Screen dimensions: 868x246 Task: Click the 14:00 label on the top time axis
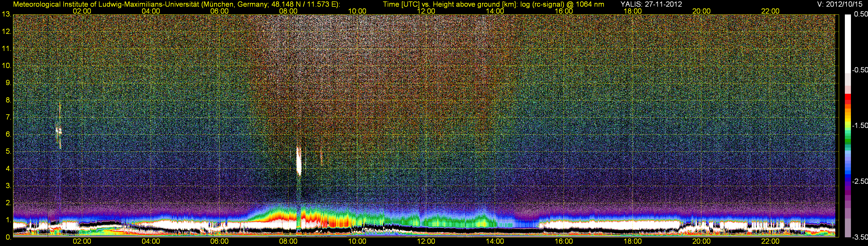pos(495,11)
